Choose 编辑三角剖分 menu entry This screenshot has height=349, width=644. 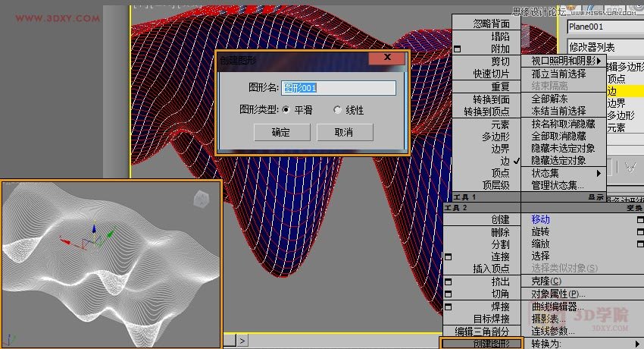482,332
